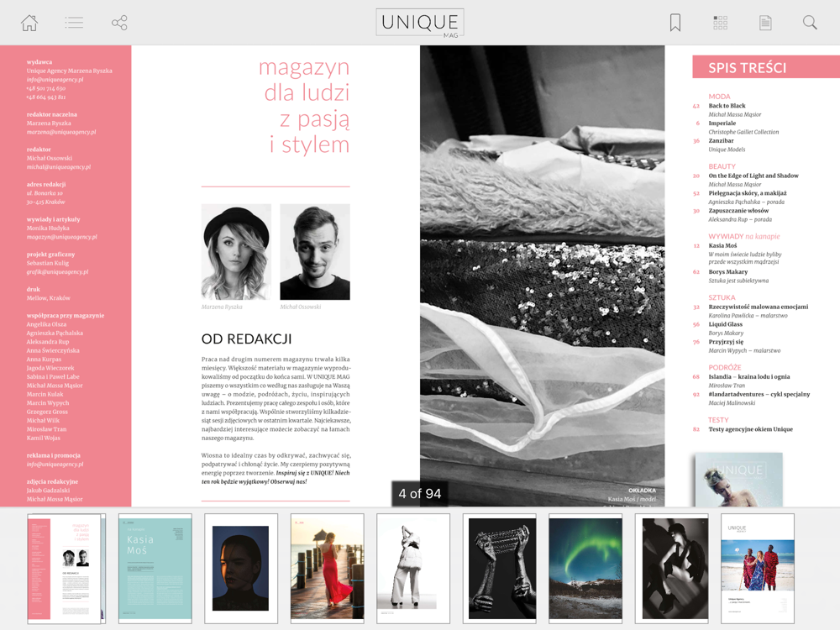Viewport: 840px width, 630px height.
Task: Open '#landartadventures – cykl specjalny' entry
Action: coord(759,394)
